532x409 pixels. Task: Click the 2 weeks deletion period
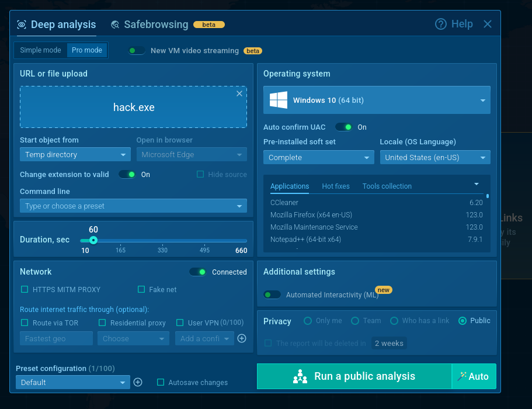tap(389, 343)
